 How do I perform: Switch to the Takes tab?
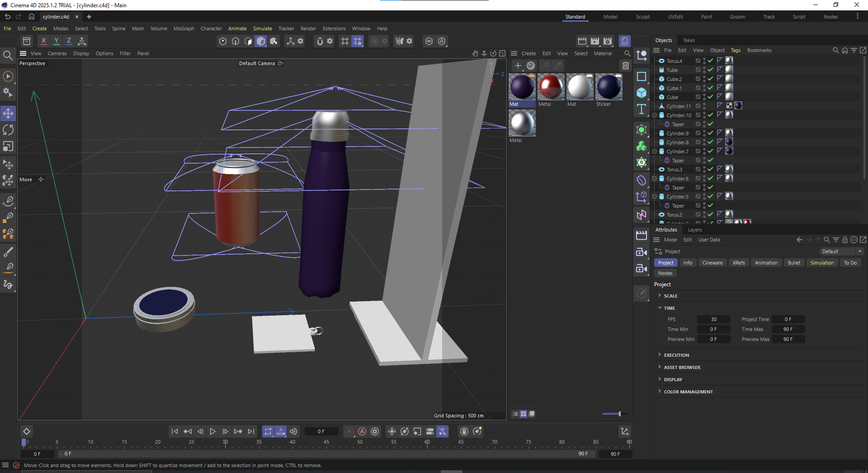[x=689, y=40]
